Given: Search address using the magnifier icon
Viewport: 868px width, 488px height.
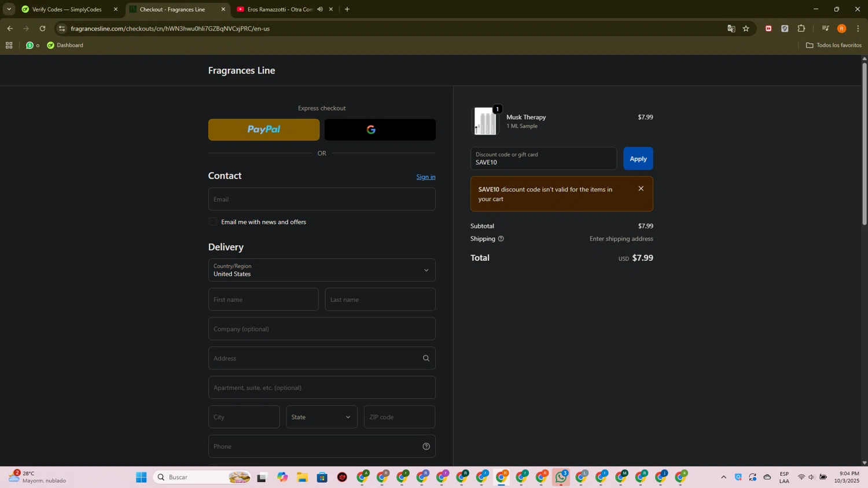Looking at the screenshot, I should [426, 358].
